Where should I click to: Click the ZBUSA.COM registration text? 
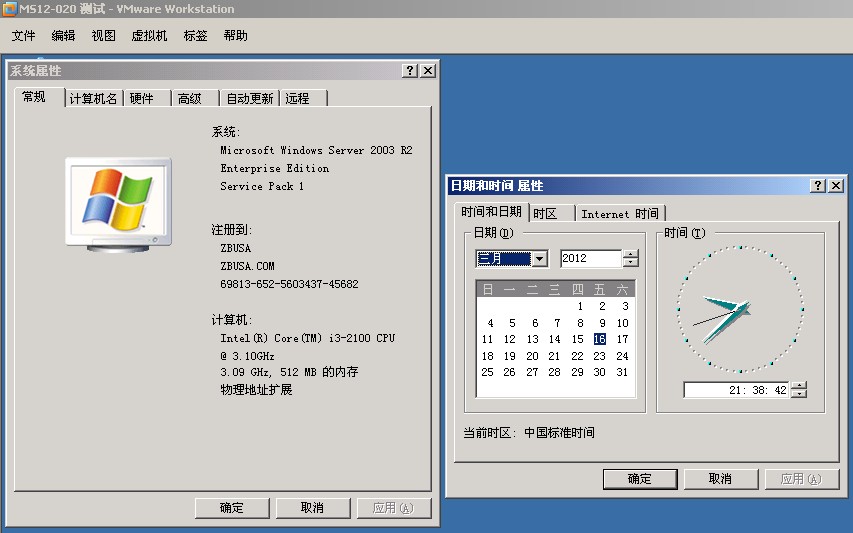[x=247, y=266]
